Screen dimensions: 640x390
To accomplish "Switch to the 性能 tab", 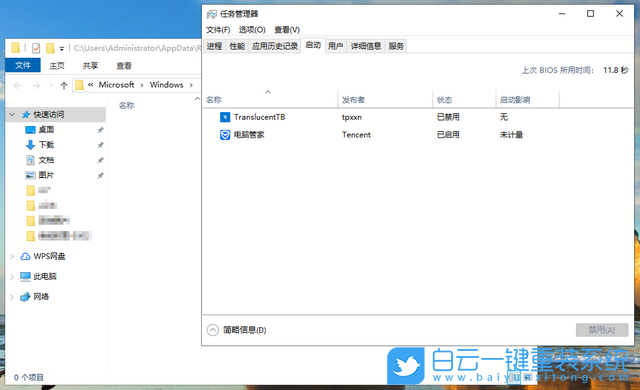I will pos(237,46).
